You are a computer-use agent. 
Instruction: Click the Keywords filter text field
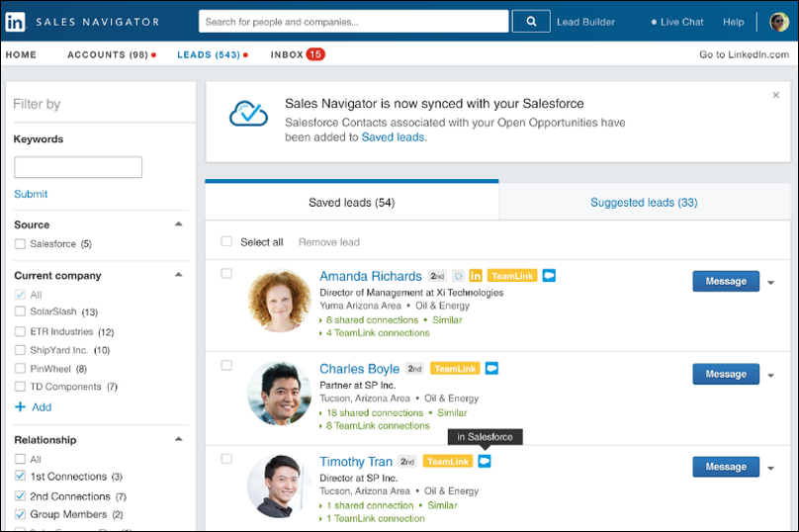coord(78,167)
